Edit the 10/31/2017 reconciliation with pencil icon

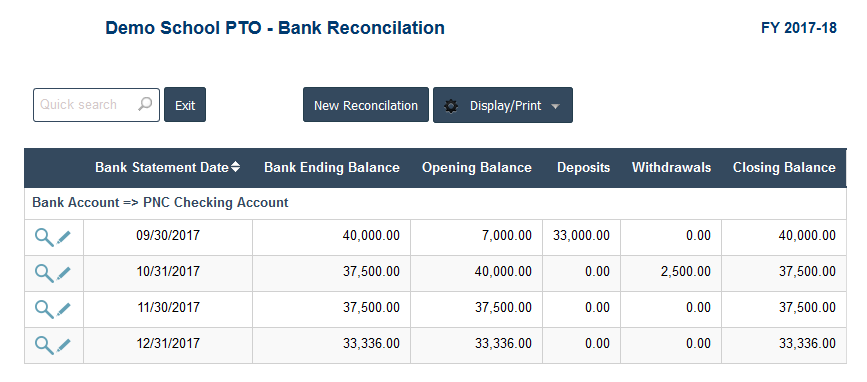[64, 273]
